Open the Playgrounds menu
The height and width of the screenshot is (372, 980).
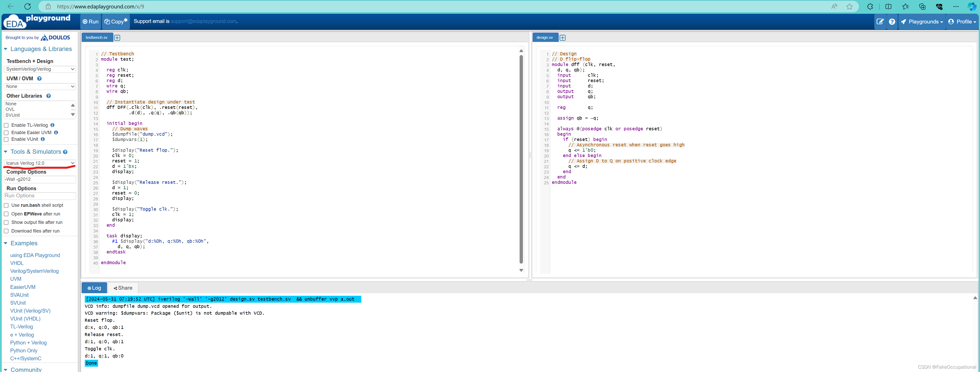(922, 22)
